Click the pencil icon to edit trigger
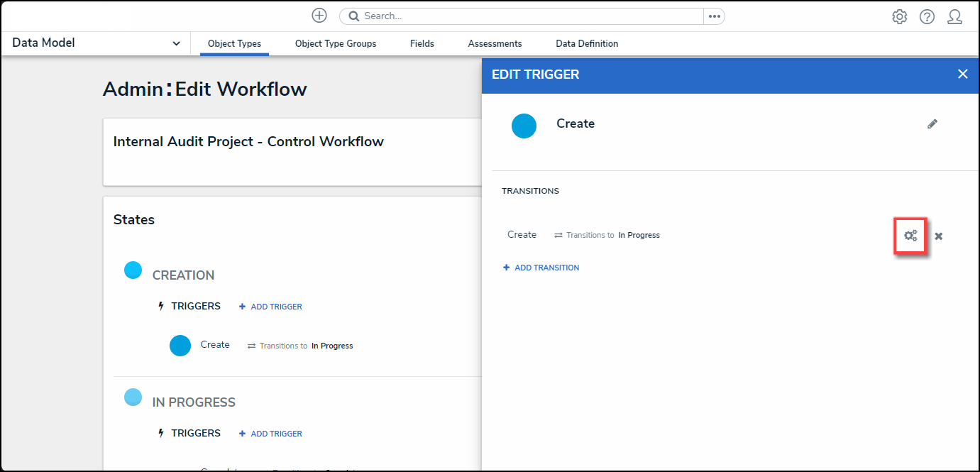 click(x=932, y=124)
